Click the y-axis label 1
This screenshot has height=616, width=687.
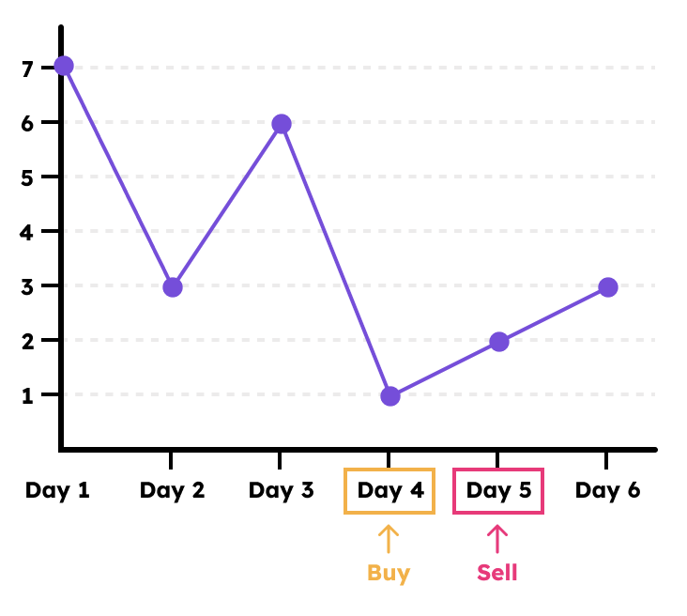point(27,395)
